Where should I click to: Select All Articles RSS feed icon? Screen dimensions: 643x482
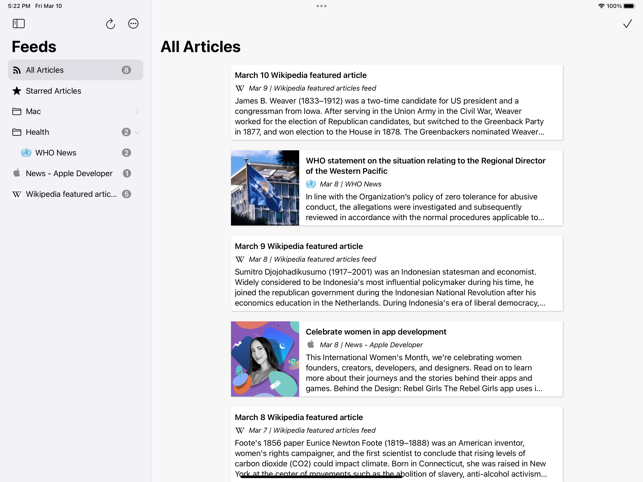[x=17, y=70]
